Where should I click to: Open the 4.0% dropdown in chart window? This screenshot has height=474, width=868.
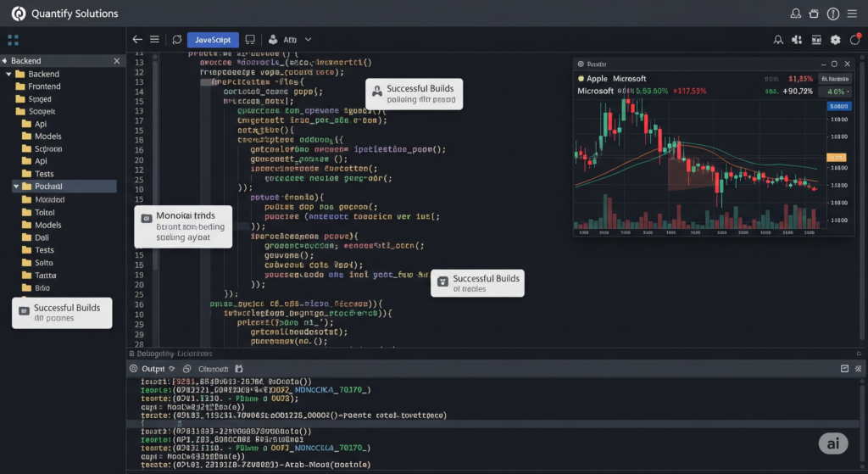tap(837, 91)
